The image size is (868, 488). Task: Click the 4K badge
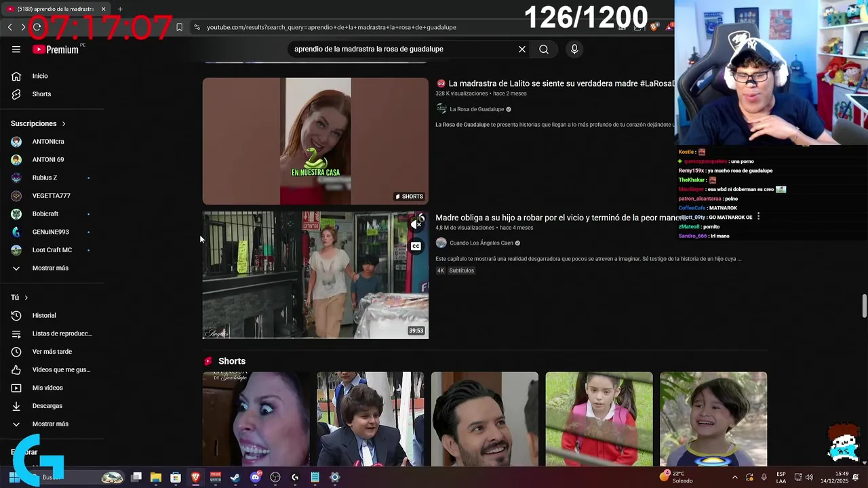coord(440,270)
